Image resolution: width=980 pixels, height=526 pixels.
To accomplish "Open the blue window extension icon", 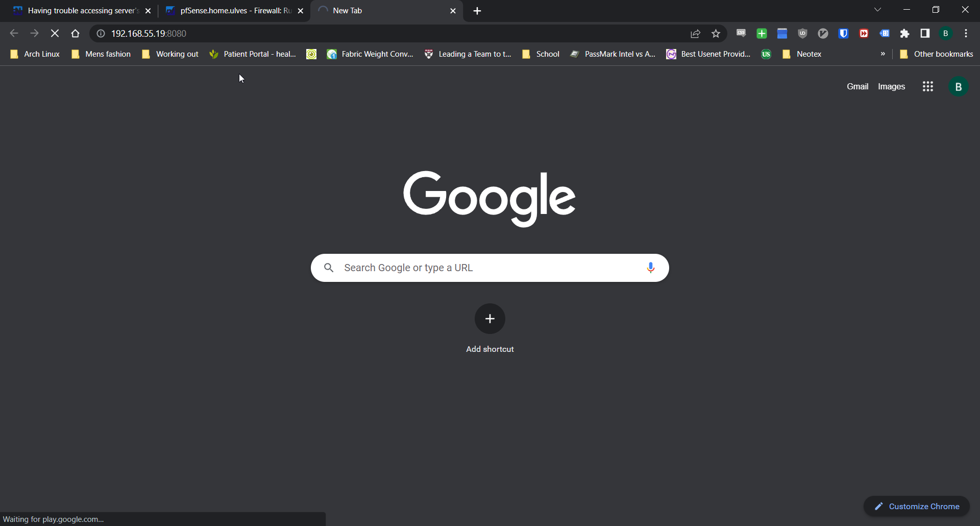I will 782,34.
